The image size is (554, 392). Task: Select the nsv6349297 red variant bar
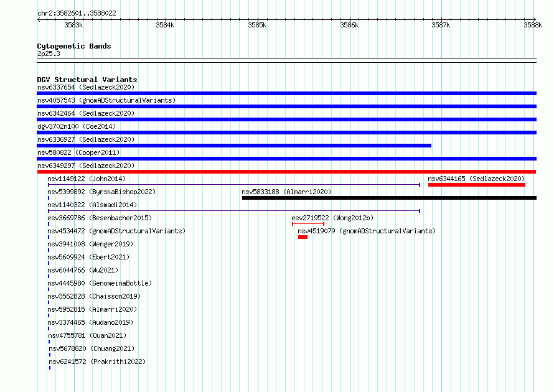point(286,172)
